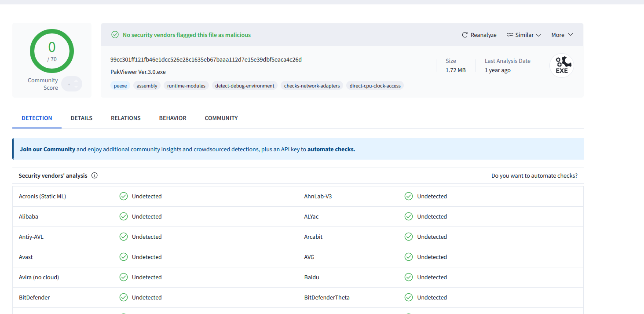This screenshot has width=644, height=314.
Task: Click the AhnLab-V3 vendor name
Action: [318, 196]
